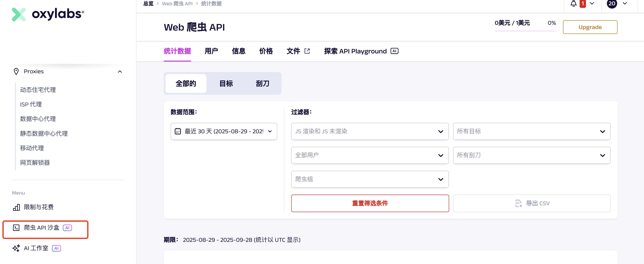This screenshot has height=264, width=644.
Task: Switch the segmented view to 刮刀
Action: tap(262, 84)
